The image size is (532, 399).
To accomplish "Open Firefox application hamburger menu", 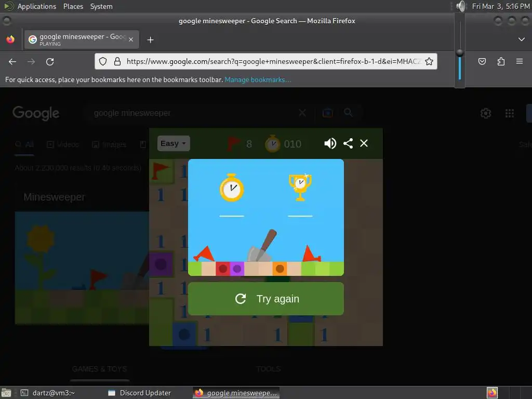I will click(520, 61).
